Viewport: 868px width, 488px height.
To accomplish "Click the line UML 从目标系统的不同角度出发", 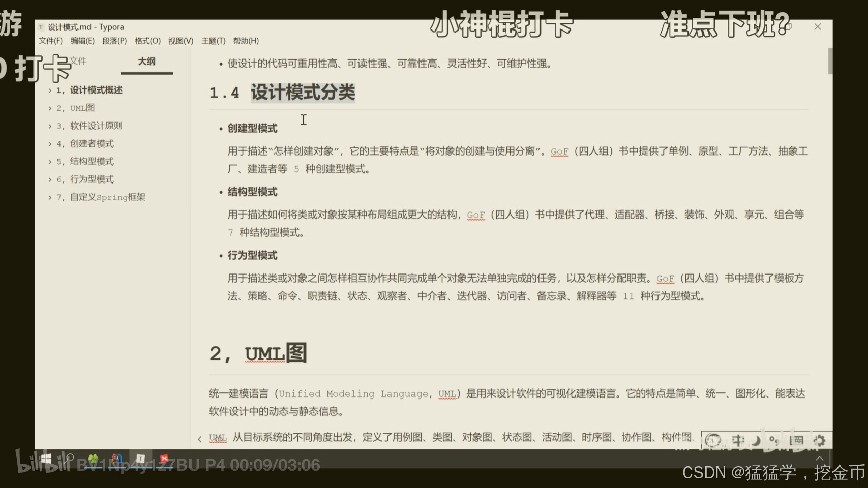I will [x=451, y=437].
